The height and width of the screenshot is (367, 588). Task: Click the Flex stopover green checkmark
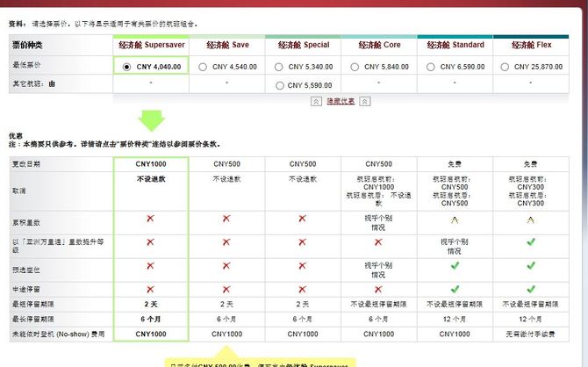531,290
